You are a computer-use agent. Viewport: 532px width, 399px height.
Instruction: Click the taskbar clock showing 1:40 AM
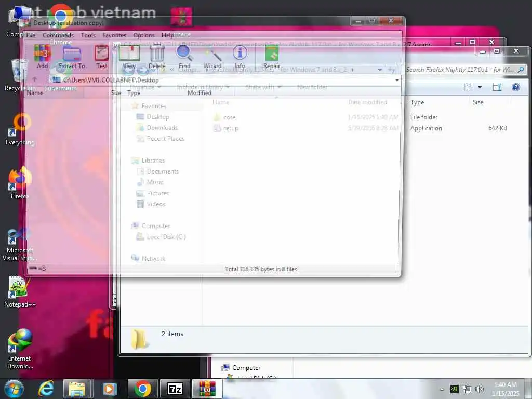(x=506, y=389)
